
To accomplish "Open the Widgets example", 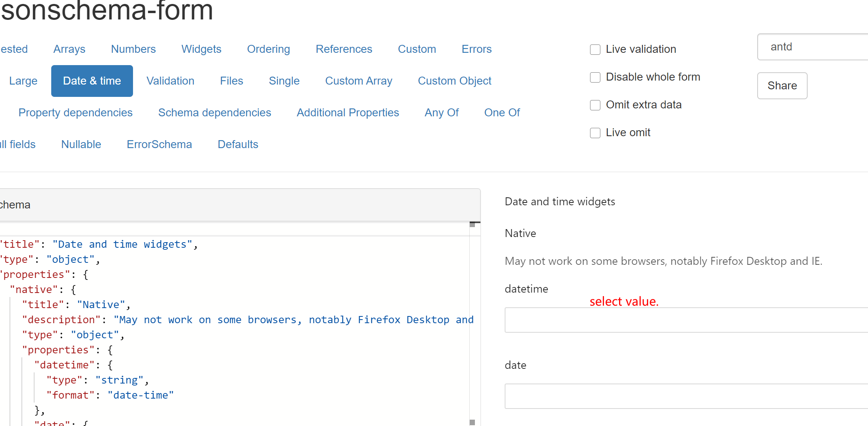I will tap(201, 49).
